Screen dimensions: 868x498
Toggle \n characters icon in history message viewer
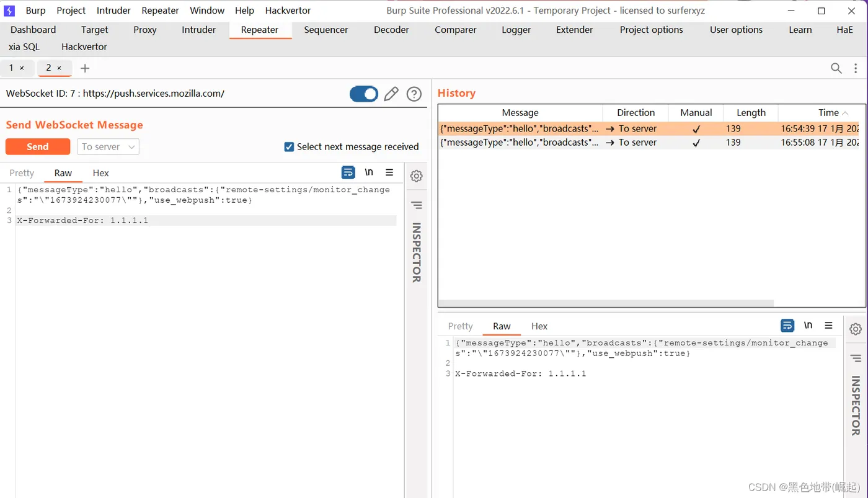[808, 326]
